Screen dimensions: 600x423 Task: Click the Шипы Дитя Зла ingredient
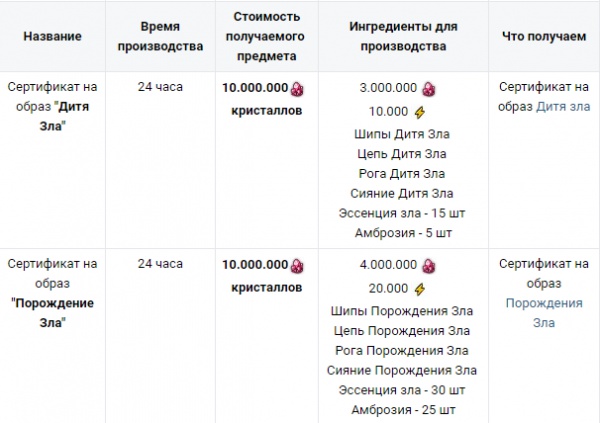pyautogui.click(x=402, y=134)
